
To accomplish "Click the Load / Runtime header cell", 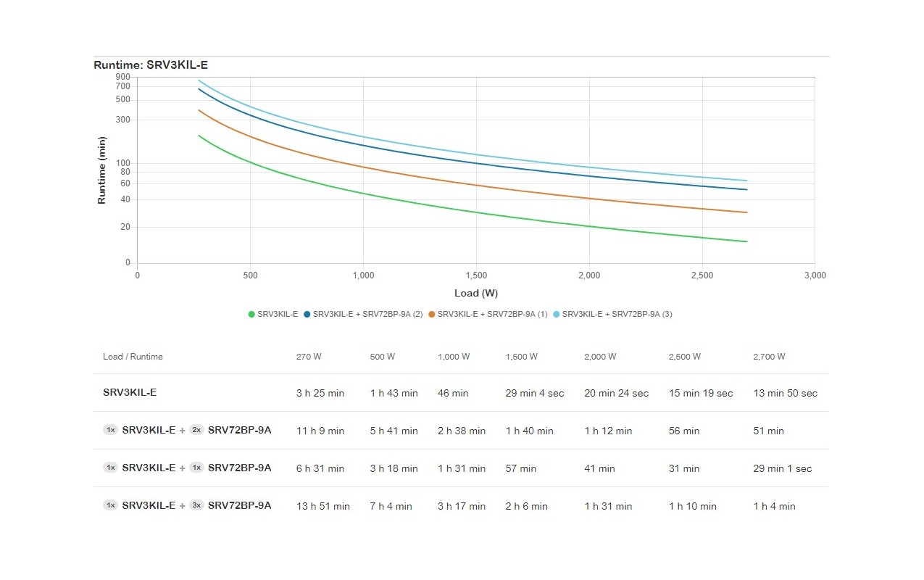I will [133, 357].
